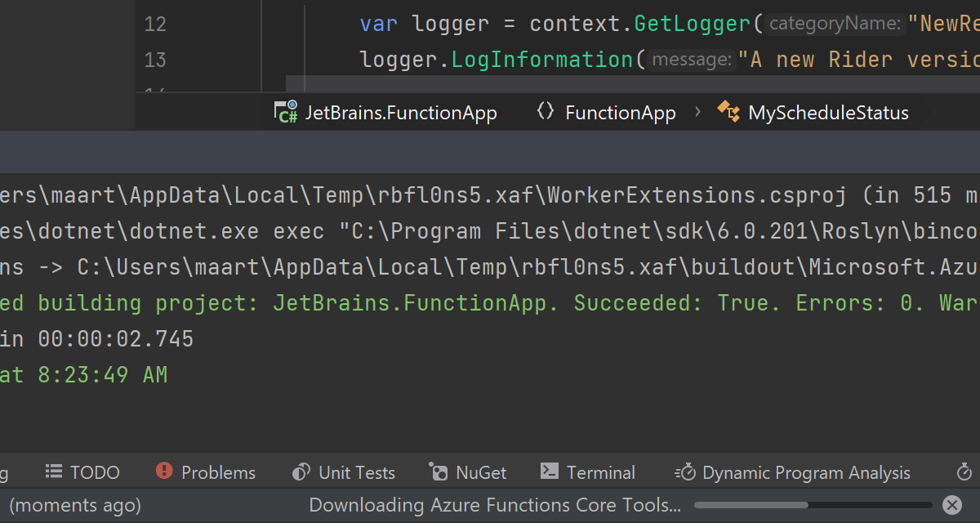This screenshot has width=980, height=523.
Task: Click the Unit Tests icon
Action: (x=301, y=472)
